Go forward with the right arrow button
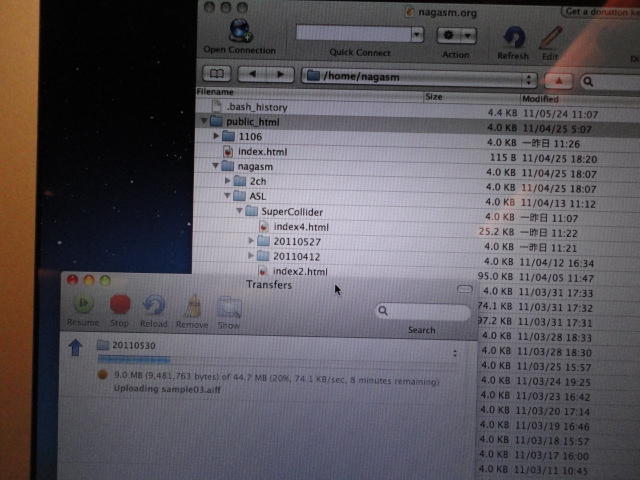 pos(280,74)
